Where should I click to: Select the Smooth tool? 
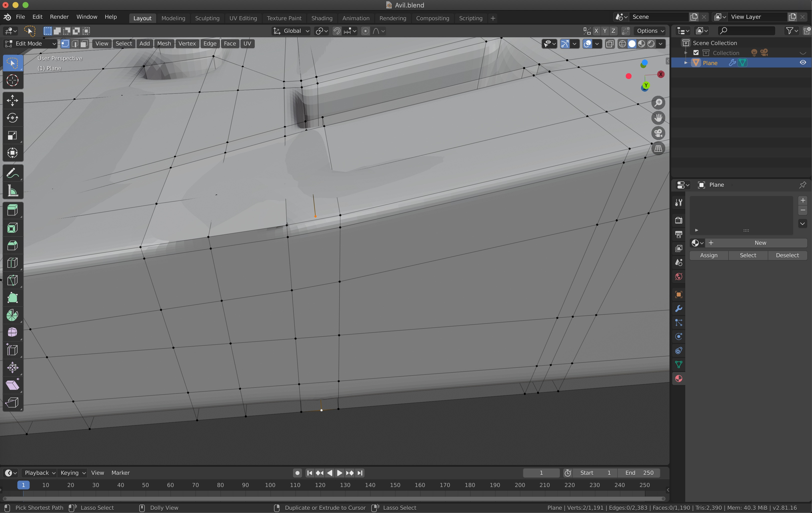13,332
